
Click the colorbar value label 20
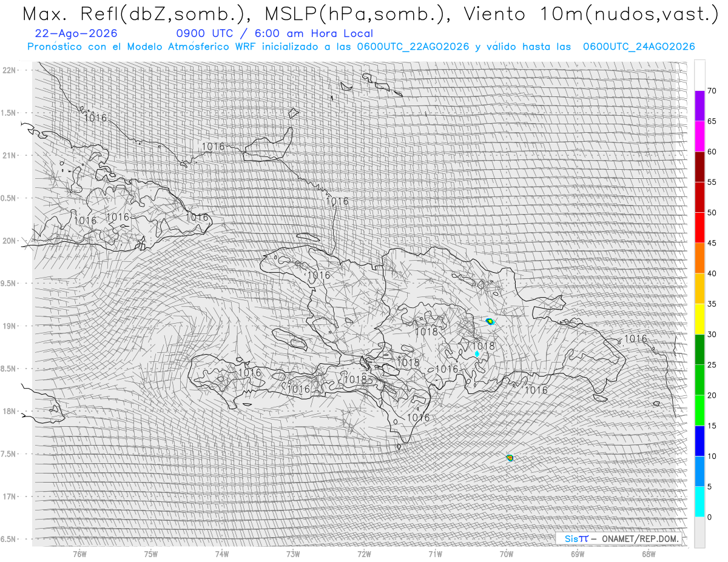pyautogui.click(x=712, y=395)
